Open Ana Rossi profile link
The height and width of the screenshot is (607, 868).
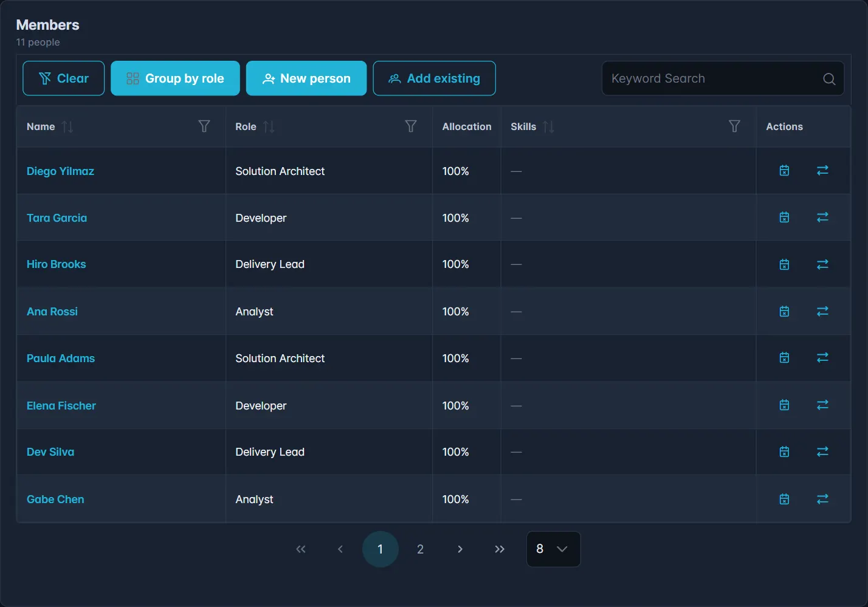tap(52, 312)
